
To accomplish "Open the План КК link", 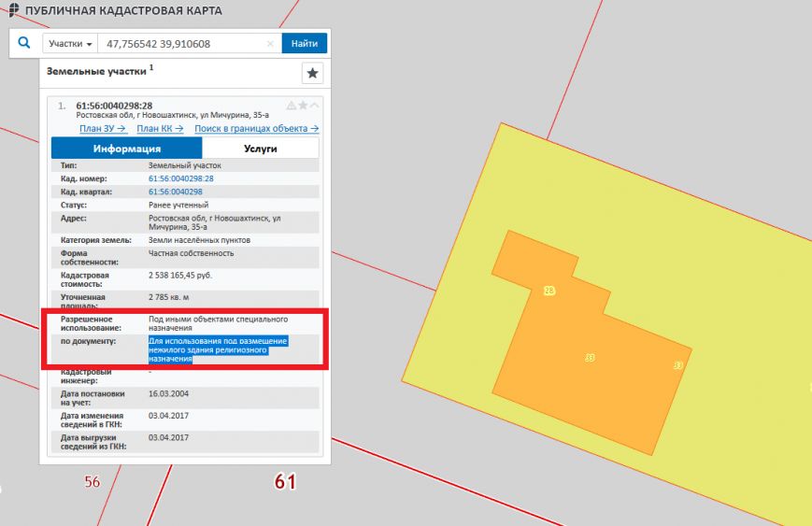I will tap(160, 128).
